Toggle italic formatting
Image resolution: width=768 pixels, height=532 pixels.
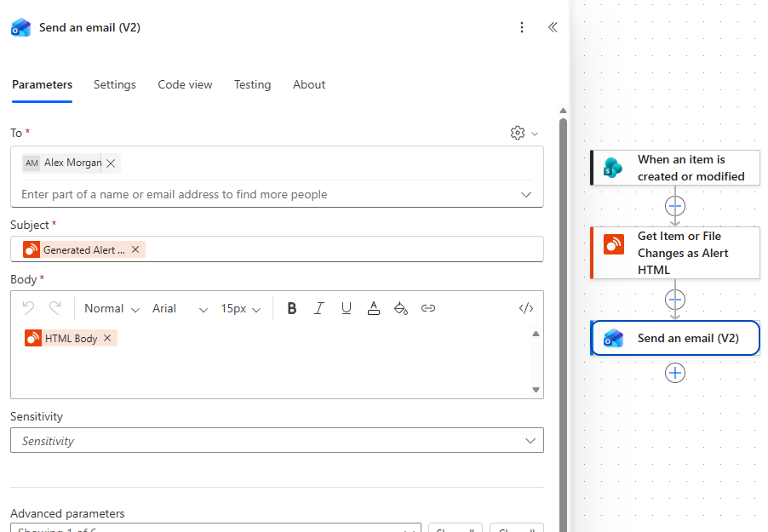(x=318, y=308)
